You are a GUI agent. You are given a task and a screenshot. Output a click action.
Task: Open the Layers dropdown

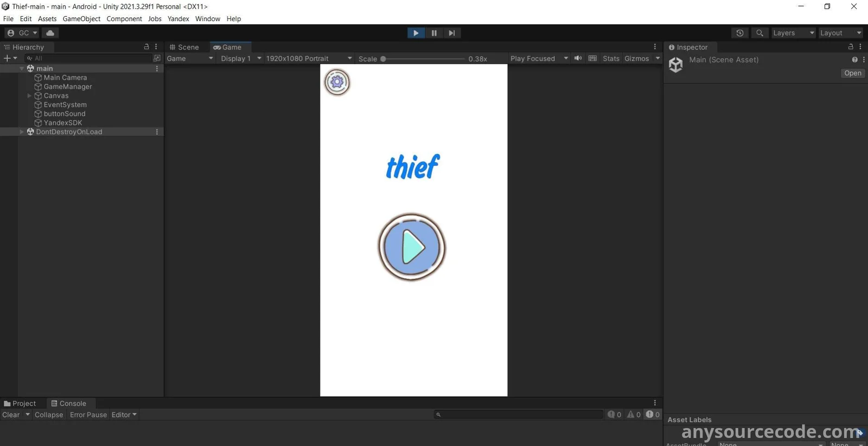[793, 33]
